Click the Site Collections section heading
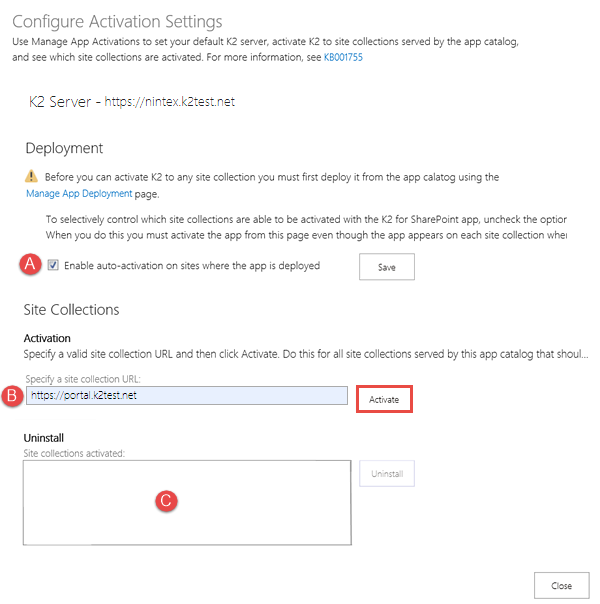The width and height of the screenshot is (600, 604). tap(71, 310)
